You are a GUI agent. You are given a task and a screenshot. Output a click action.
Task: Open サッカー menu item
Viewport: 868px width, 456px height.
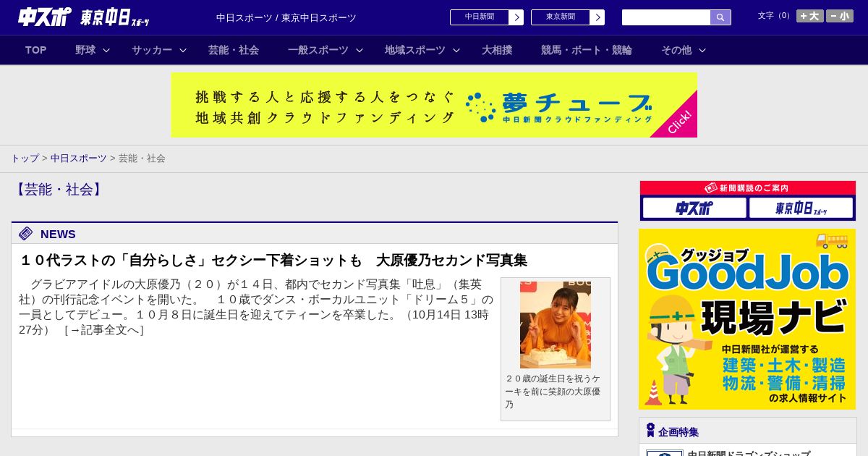[152, 50]
